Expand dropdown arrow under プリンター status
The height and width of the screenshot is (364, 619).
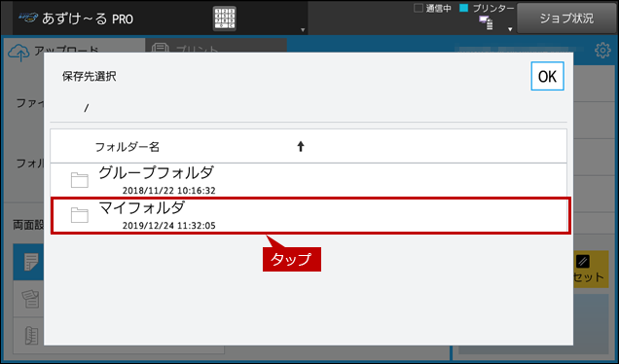[510, 29]
